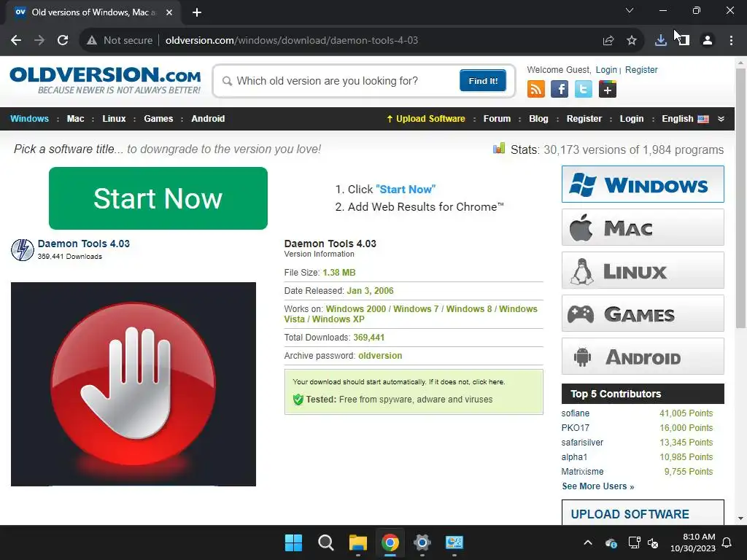Open contributor alpha1's profile
The height and width of the screenshot is (560, 747).
pyautogui.click(x=574, y=456)
